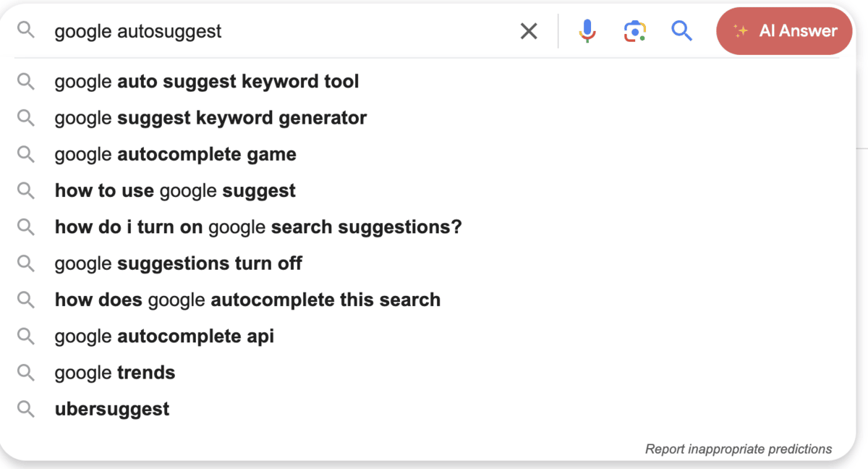Click magnifier icon beside 'google trends'

pyautogui.click(x=26, y=373)
